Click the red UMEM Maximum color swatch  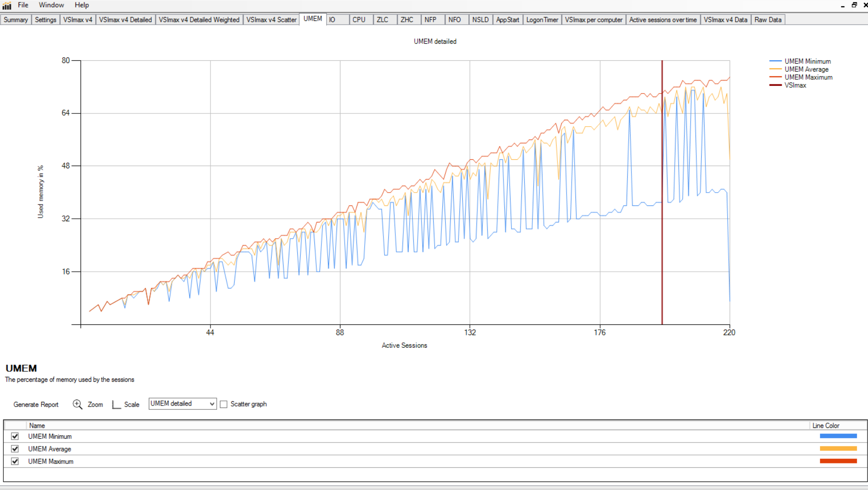(x=838, y=461)
